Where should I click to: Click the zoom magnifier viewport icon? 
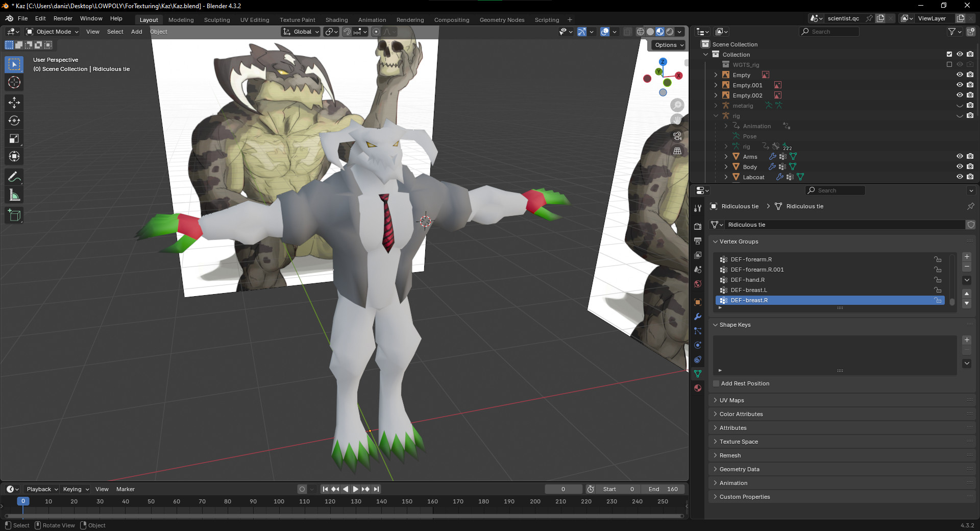click(x=677, y=105)
